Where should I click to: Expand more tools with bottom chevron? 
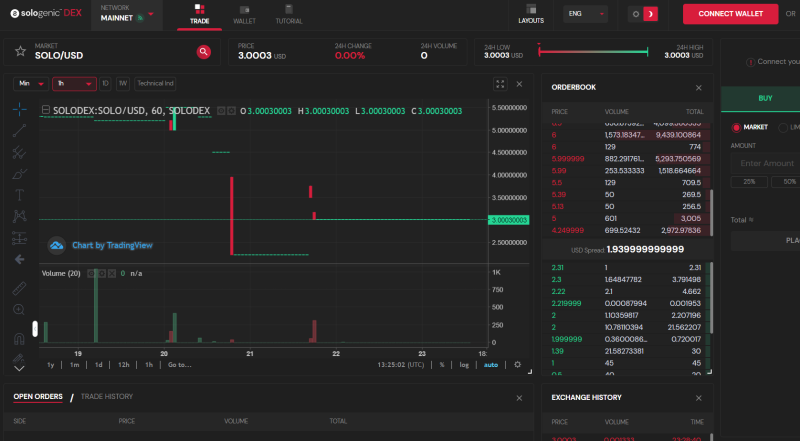tap(19, 368)
